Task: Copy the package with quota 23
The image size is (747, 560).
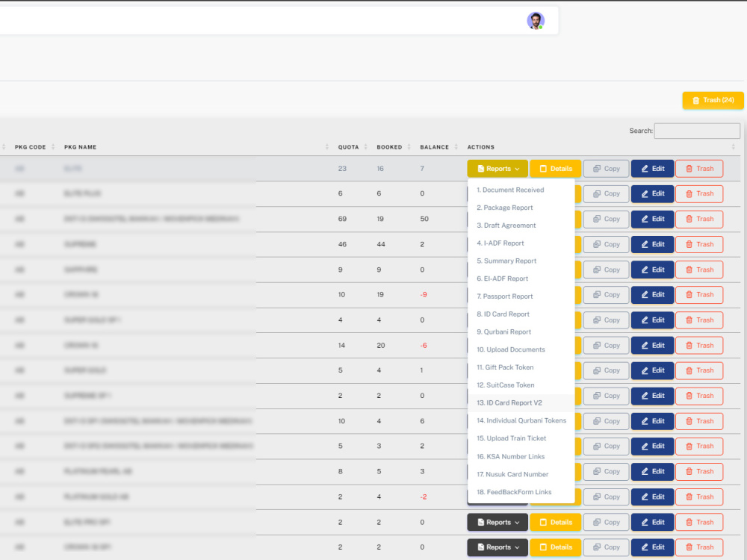Action: click(x=606, y=169)
